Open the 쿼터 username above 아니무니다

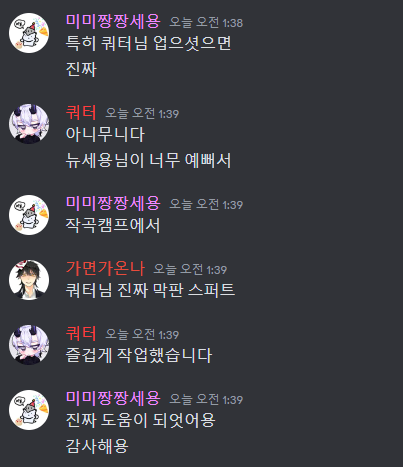81,112
